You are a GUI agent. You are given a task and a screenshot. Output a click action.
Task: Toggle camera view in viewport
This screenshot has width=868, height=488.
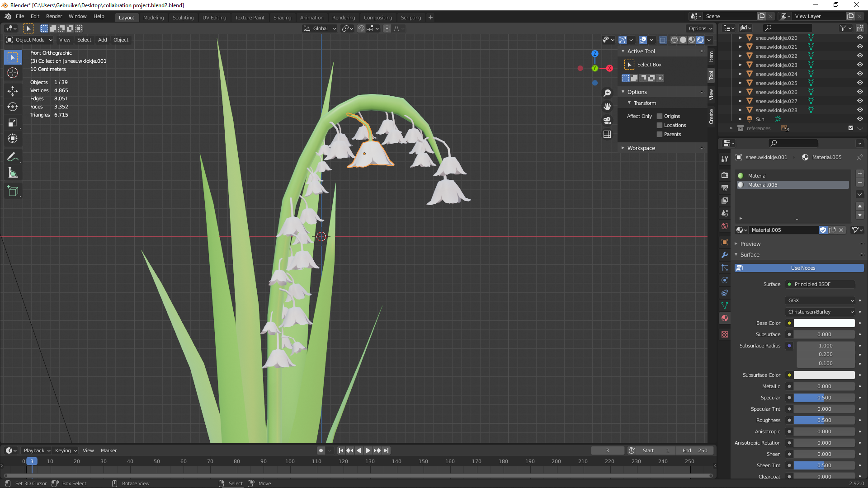[x=607, y=121]
